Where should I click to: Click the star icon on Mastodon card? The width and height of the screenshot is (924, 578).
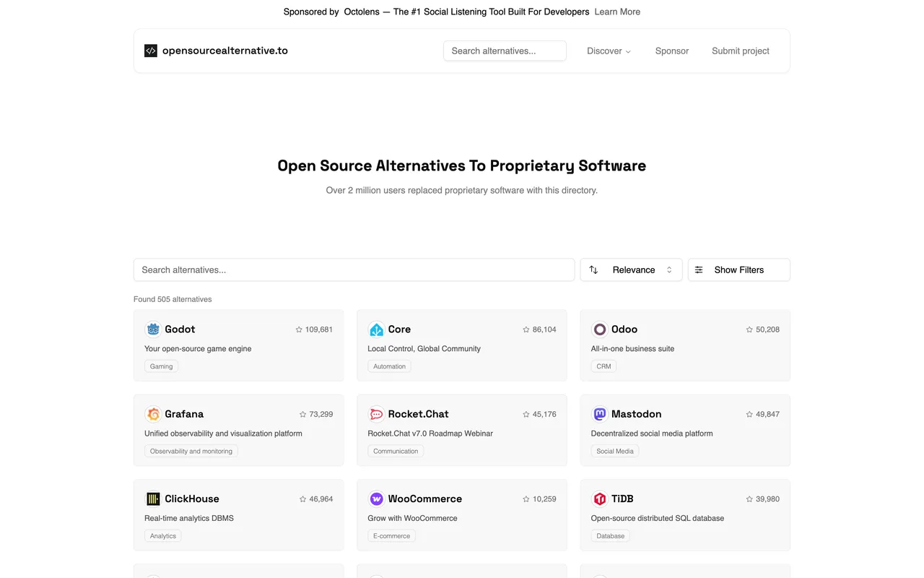pyautogui.click(x=749, y=414)
